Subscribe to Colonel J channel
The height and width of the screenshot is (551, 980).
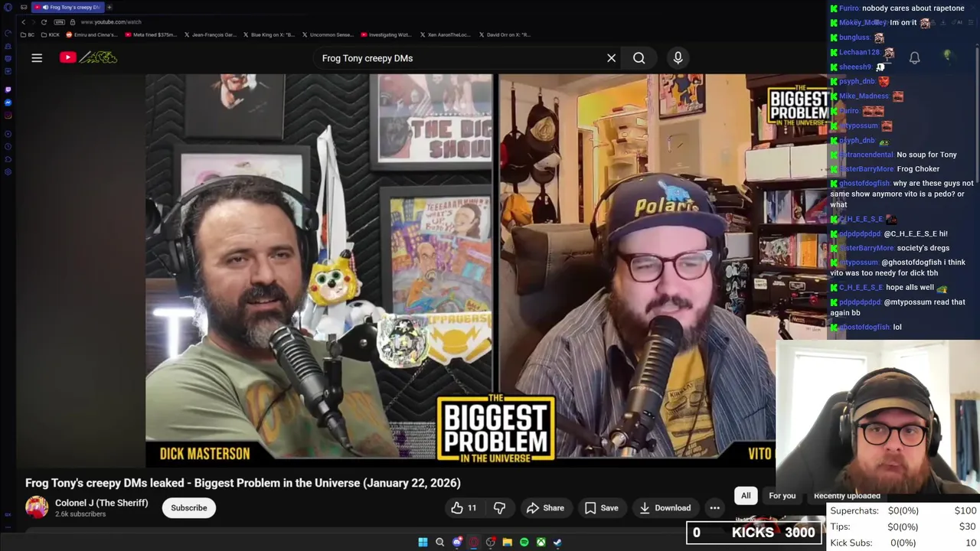pyautogui.click(x=189, y=507)
